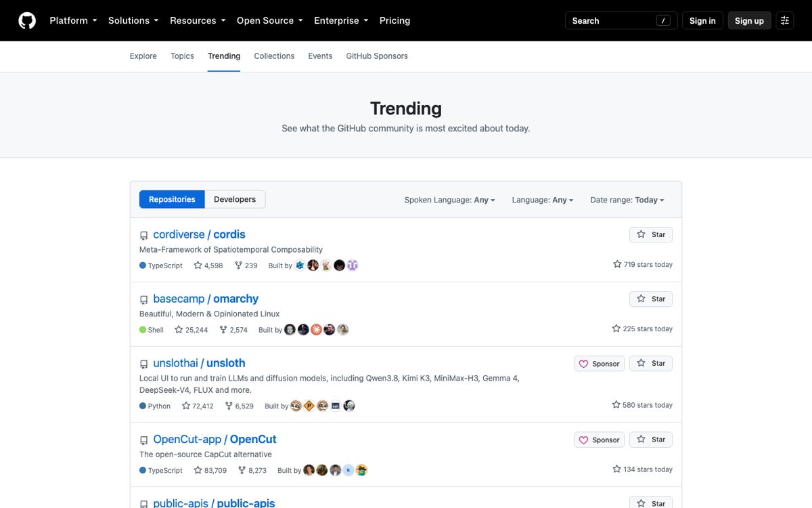Image resolution: width=812 pixels, height=508 pixels.
Task: Open the forks count 2,574 for omarchy
Action: (x=233, y=330)
